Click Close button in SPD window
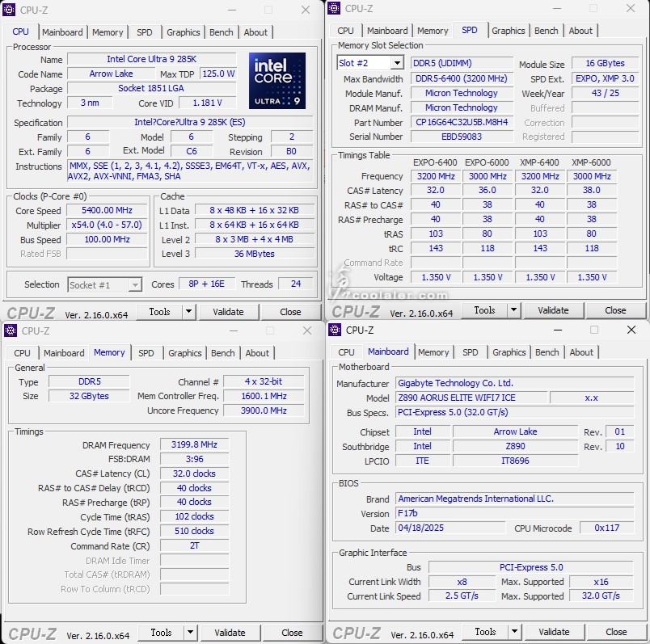 615,310
